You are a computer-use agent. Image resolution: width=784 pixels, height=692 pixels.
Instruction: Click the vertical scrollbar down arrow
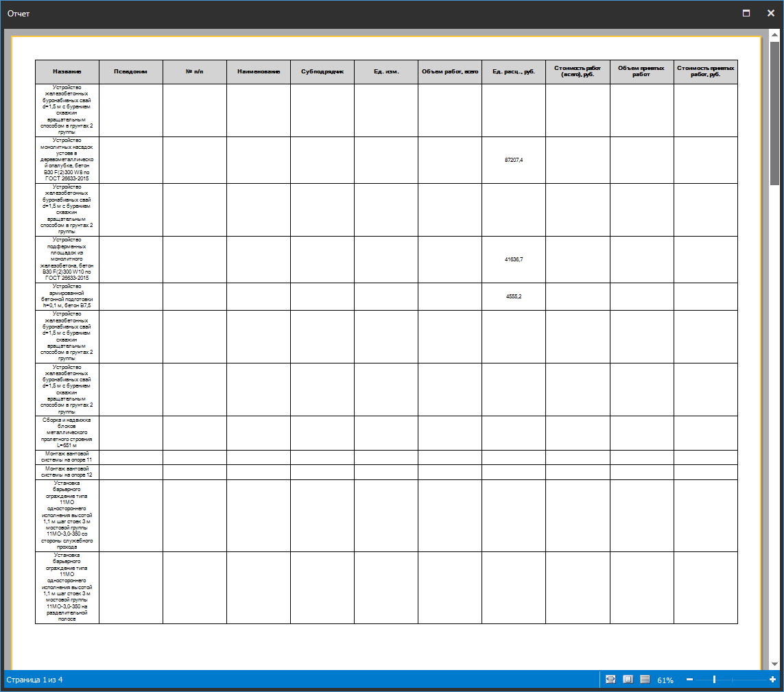point(774,664)
